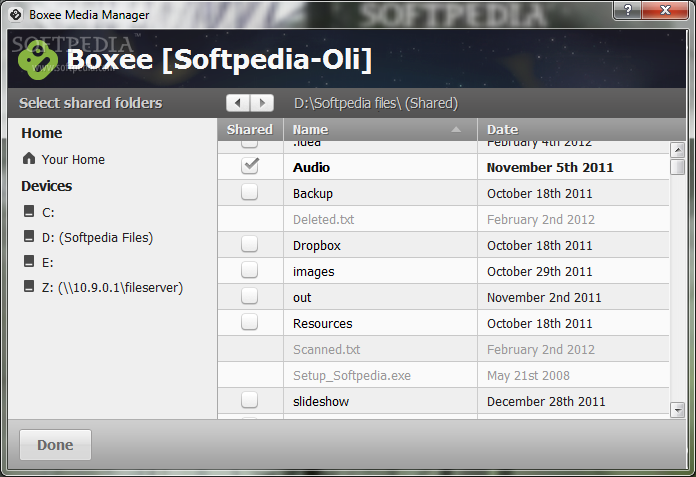This screenshot has width=696, height=477.
Task: Select the C: drive
Action: click(x=48, y=213)
